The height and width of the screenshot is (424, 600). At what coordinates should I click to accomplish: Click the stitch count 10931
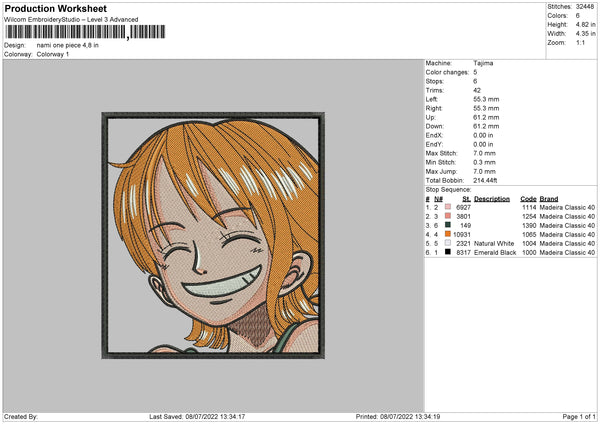462,235
